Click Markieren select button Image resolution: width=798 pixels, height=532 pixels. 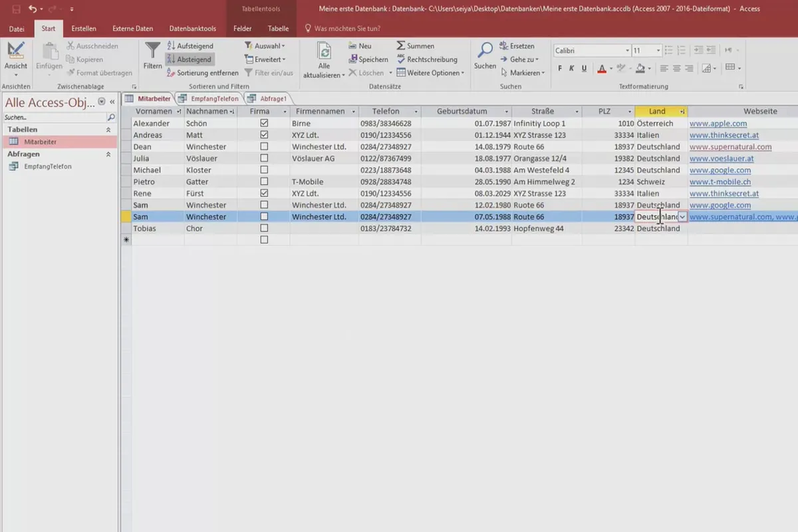click(523, 73)
